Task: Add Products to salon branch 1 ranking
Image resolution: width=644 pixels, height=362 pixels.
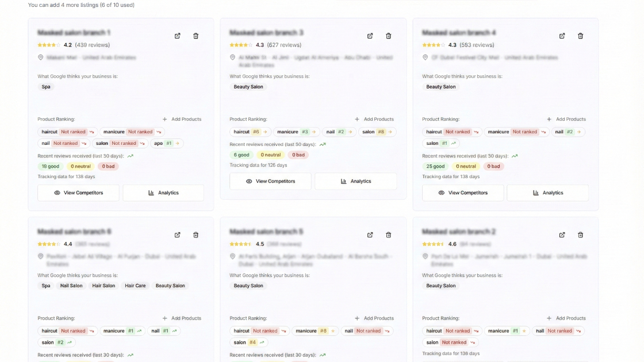Action: click(x=182, y=120)
